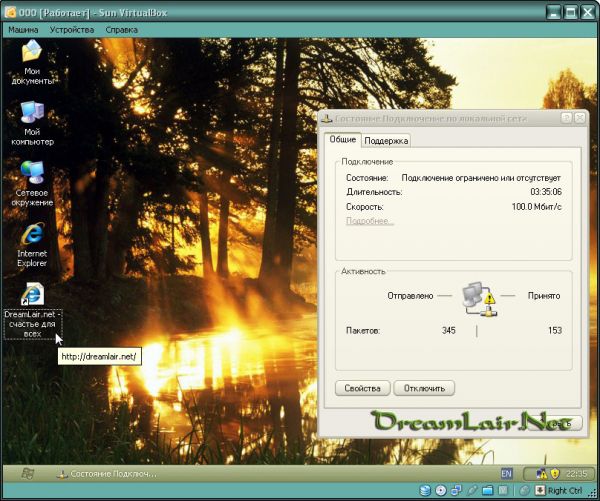Click the Start button on taskbar
This screenshot has height=501, width=600.
(x=27, y=472)
